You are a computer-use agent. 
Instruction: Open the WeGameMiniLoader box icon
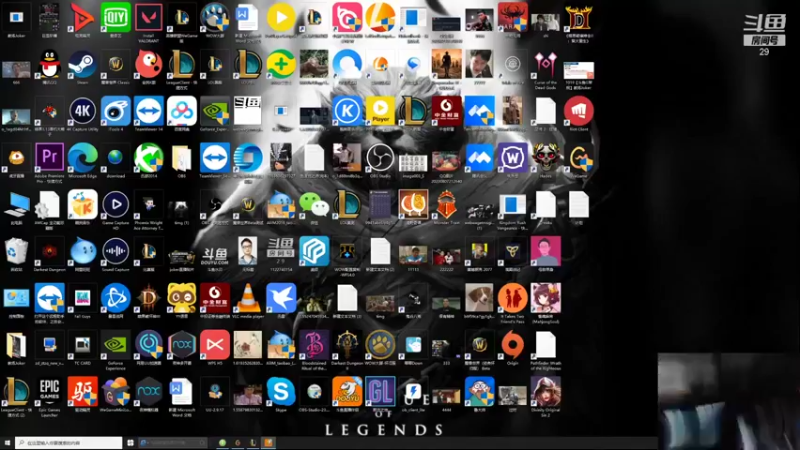point(115,392)
